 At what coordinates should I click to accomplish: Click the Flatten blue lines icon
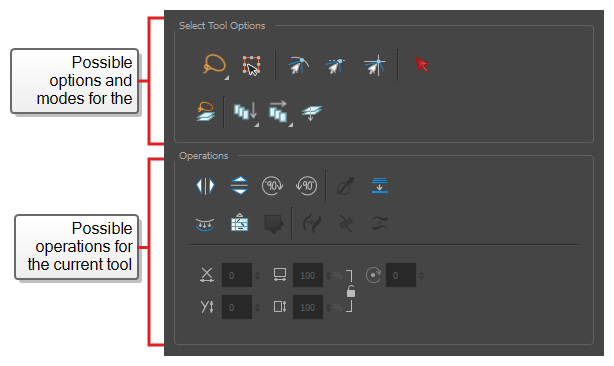coord(379,185)
